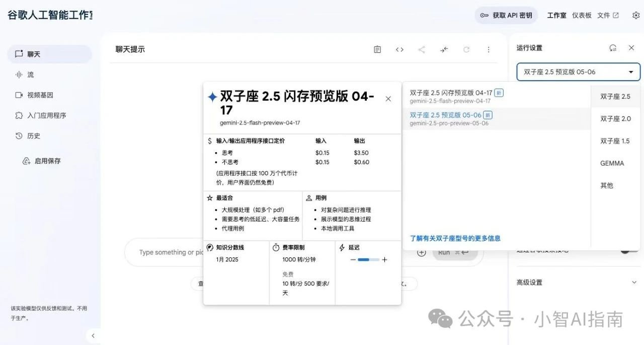Viewport: 644px width, 345px height.
Task: Open the settings gear in the top bar
Action: 635,16
